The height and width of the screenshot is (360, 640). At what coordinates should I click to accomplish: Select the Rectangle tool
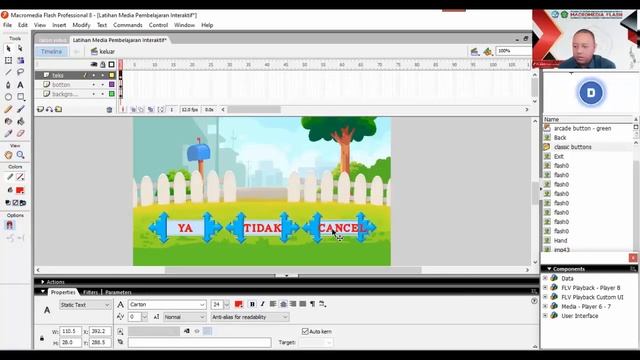[20, 97]
